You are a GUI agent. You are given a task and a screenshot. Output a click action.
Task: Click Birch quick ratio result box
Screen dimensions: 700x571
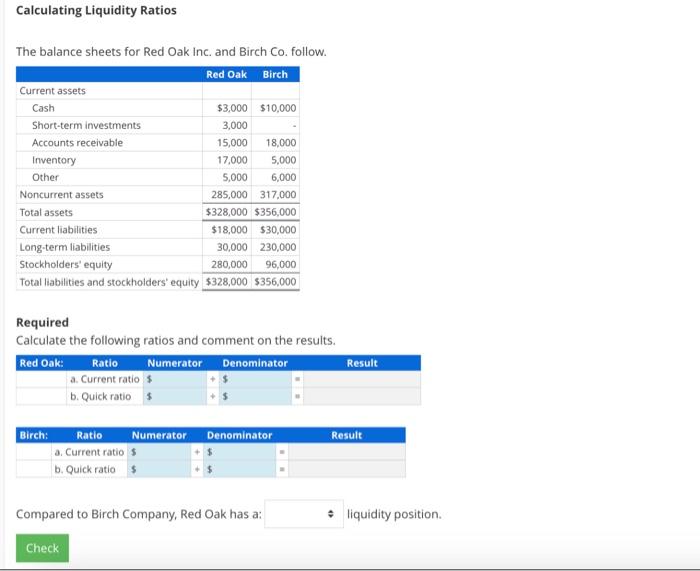click(347, 469)
